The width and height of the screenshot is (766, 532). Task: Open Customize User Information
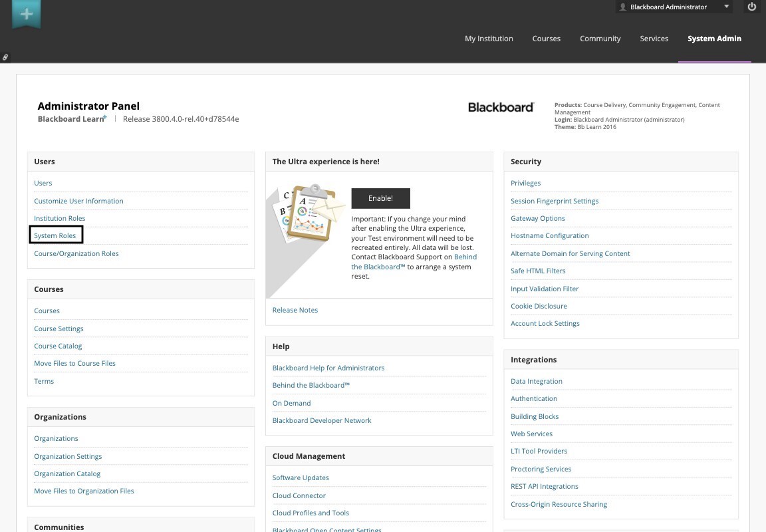[x=78, y=201]
